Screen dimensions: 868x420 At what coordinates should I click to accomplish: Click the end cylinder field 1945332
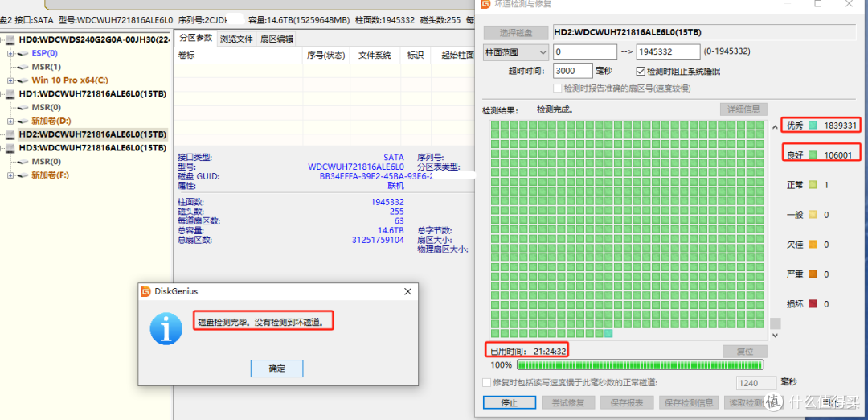coord(669,52)
